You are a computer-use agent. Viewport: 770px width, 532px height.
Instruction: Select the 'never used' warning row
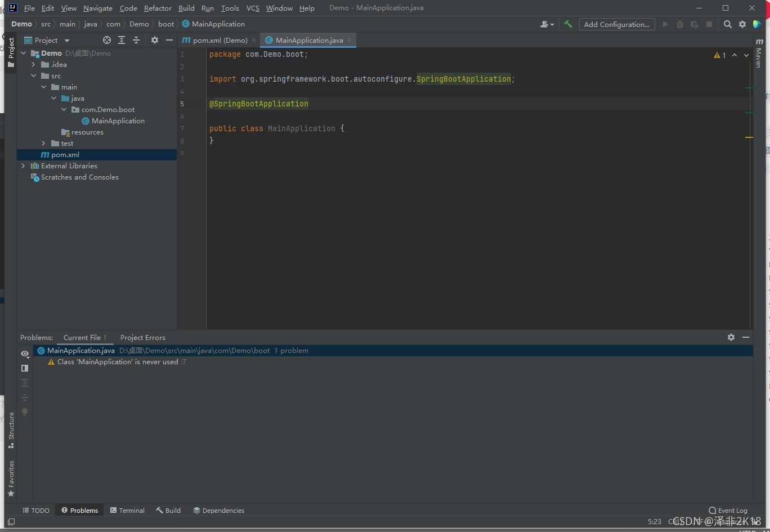click(393, 362)
